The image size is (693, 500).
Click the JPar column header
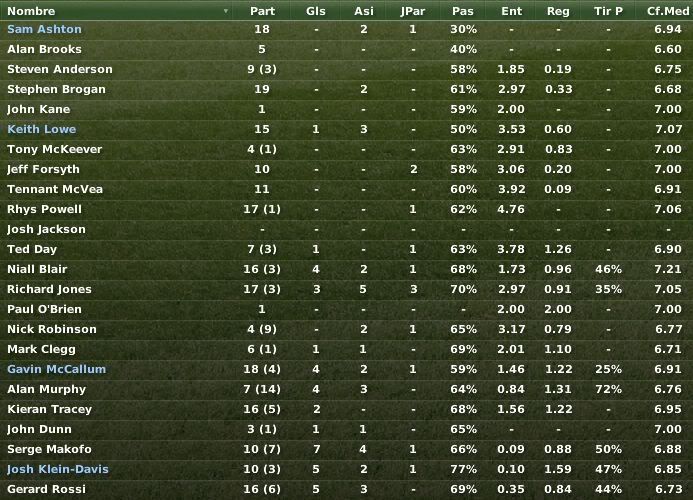click(x=413, y=11)
